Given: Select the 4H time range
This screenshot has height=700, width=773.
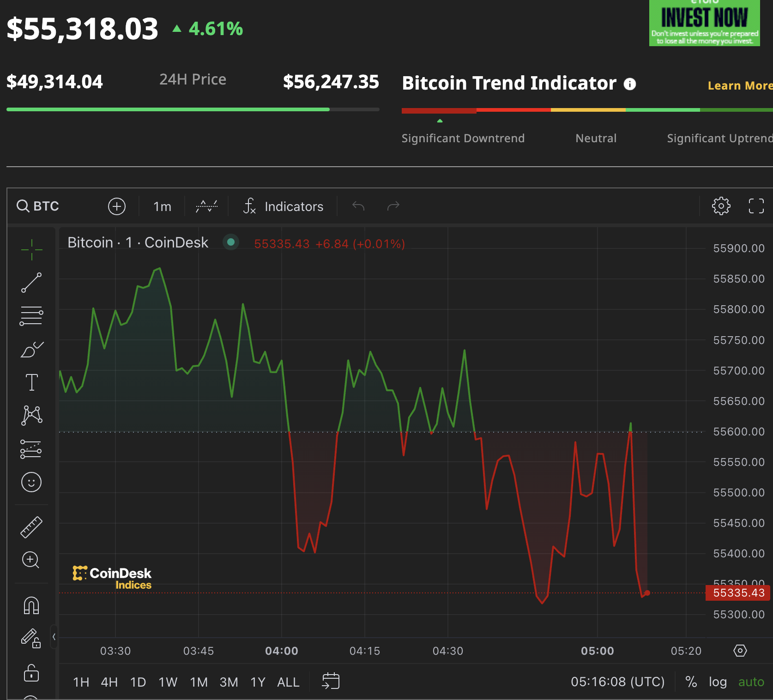Looking at the screenshot, I should (x=109, y=682).
